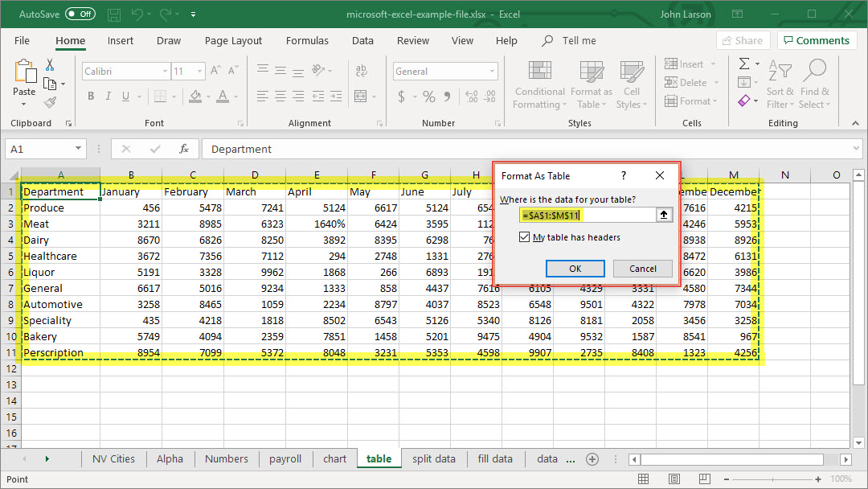Screen dimensions: 868x489
Task: Expand the Name Box dropdown arrow
Action: [78, 149]
